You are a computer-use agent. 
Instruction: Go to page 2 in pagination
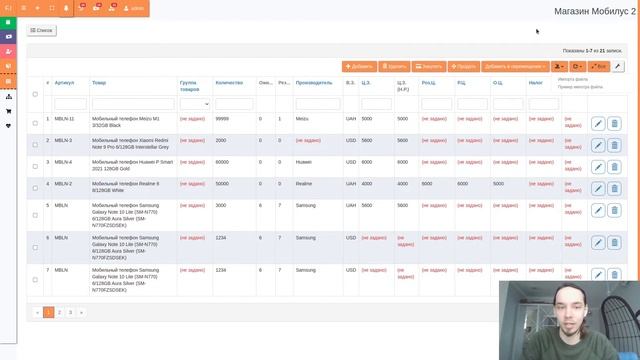click(59, 313)
